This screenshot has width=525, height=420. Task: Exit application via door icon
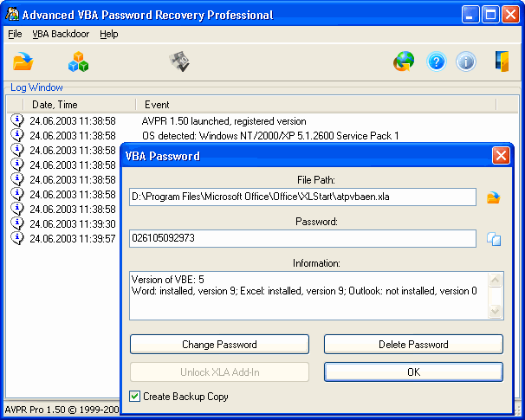pos(502,61)
